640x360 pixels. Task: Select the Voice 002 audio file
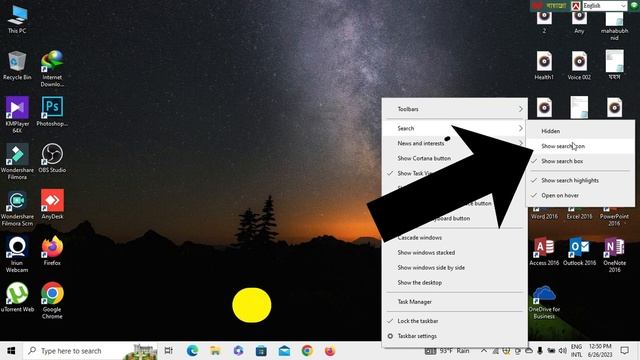(x=579, y=65)
